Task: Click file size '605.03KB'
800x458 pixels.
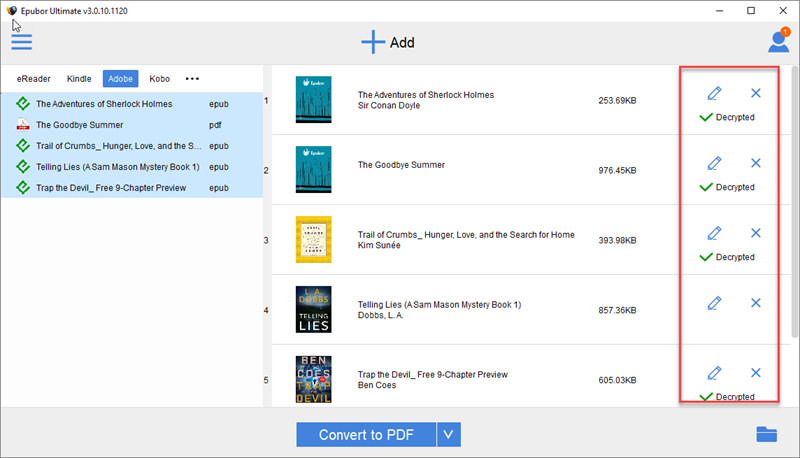Action: 617,380
